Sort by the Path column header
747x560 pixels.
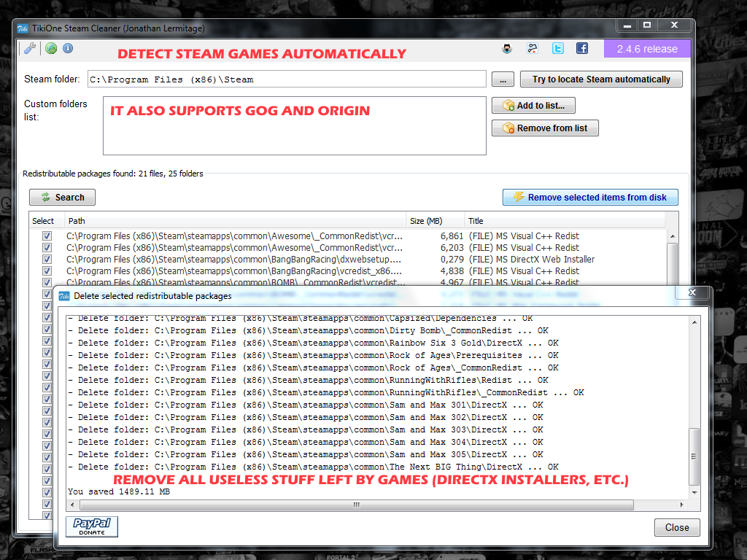tap(236, 221)
